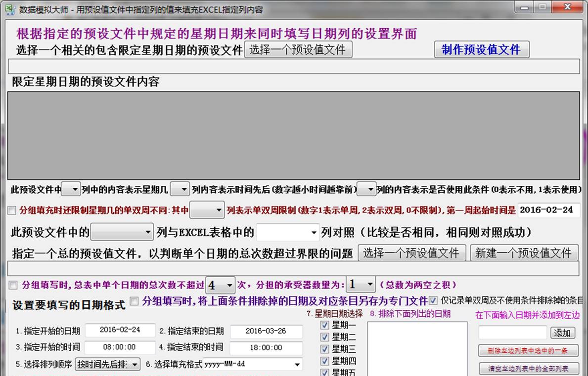The width and height of the screenshot is (588, 376).
Task: Click the top 选择一个预设值文件 button
Action: [x=298, y=49]
